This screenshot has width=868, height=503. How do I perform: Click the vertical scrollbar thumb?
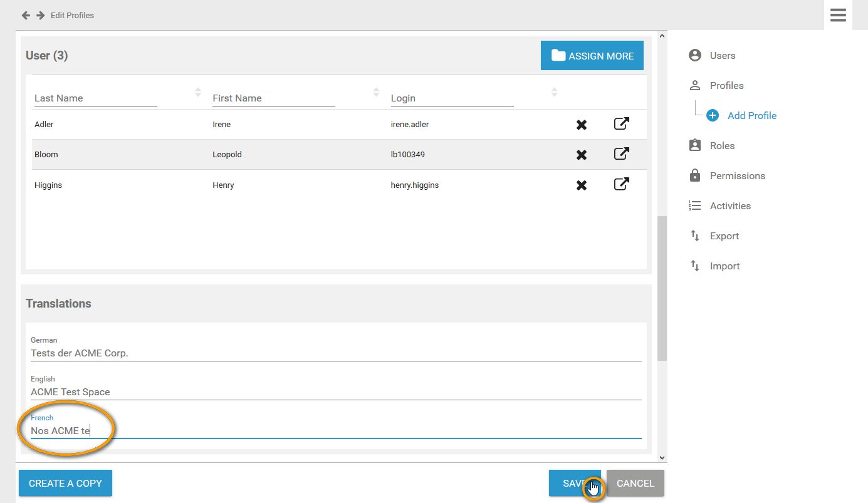(x=662, y=288)
